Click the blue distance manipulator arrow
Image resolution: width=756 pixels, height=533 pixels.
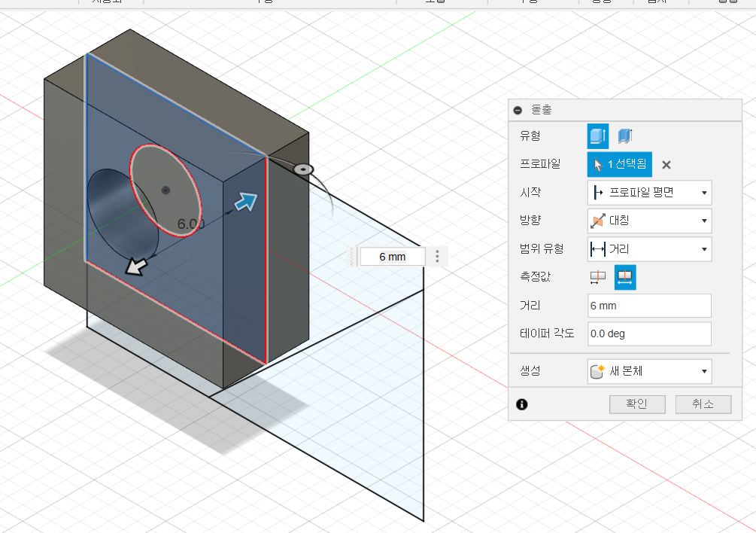click(x=246, y=202)
